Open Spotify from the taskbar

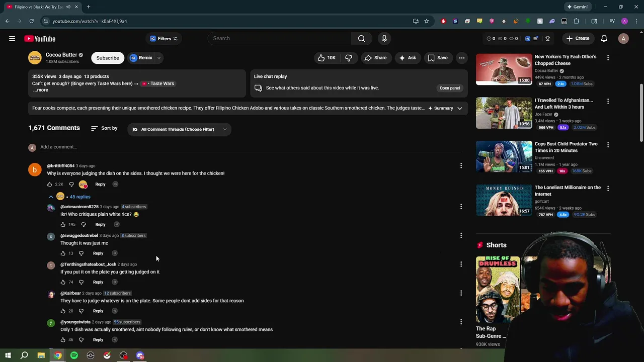(x=74, y=355)
